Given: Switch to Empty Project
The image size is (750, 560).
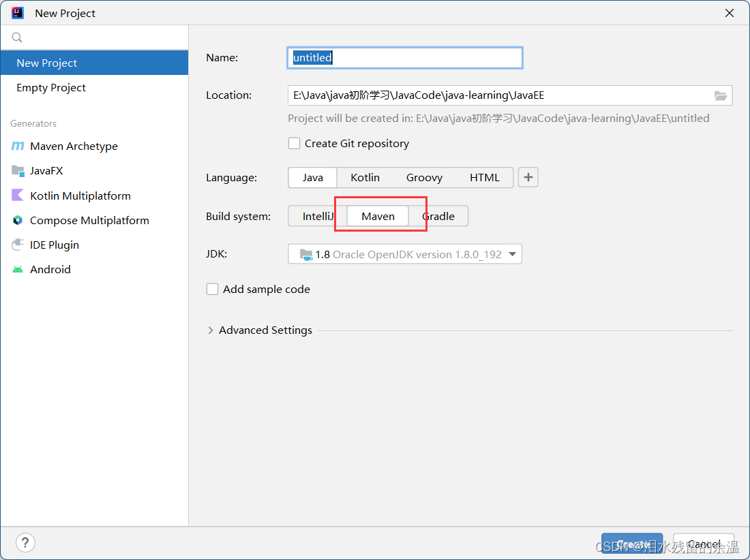Looking at the screenshot, I should [x=94, y=88].
